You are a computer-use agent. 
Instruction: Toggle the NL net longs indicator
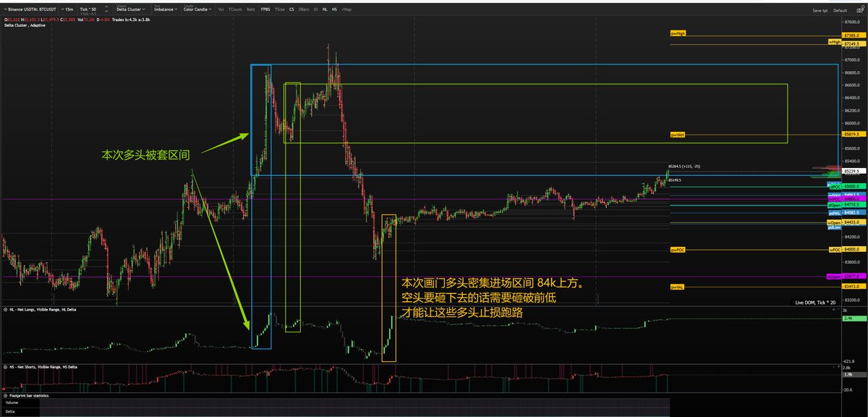click(x=325, y=10)
